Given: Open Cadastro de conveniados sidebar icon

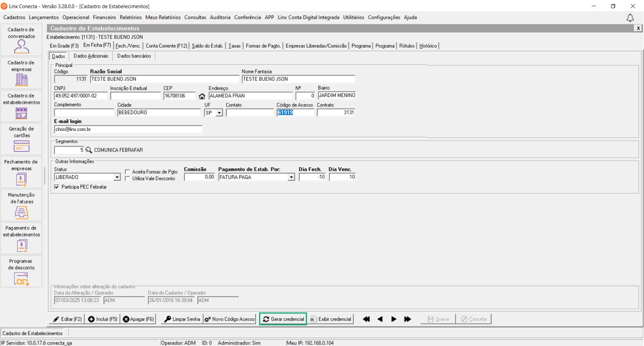Looking at the screenshot, I should point(21,40).
